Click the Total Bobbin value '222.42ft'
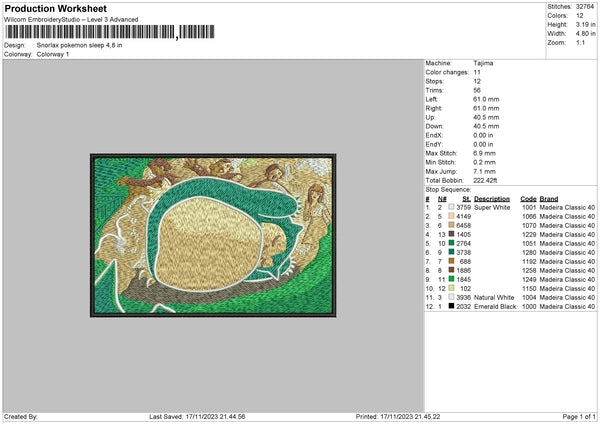 coord(485,180)
